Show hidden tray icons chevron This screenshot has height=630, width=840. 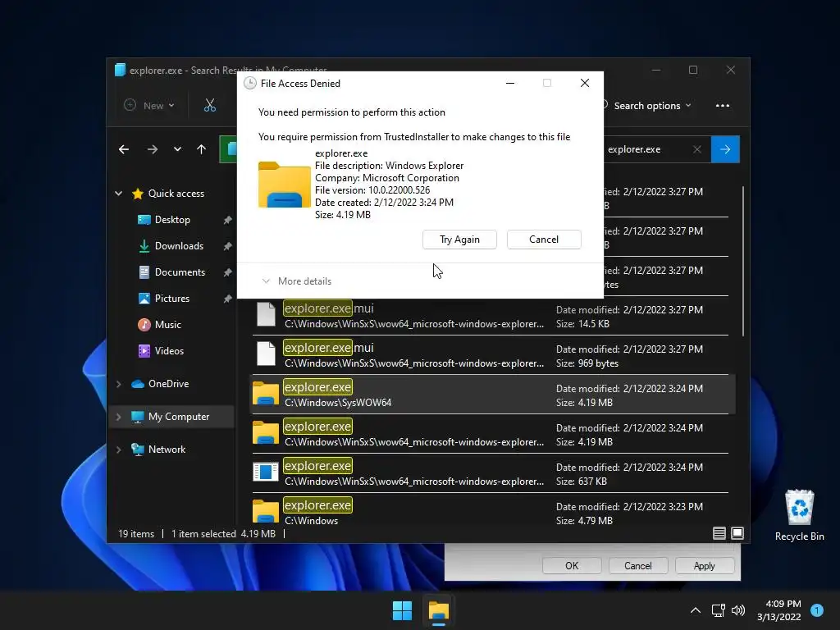(695, 610)
